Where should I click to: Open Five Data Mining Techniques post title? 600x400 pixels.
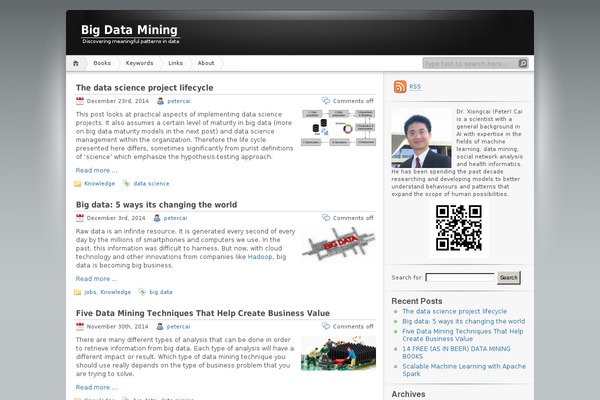[203, 313]
